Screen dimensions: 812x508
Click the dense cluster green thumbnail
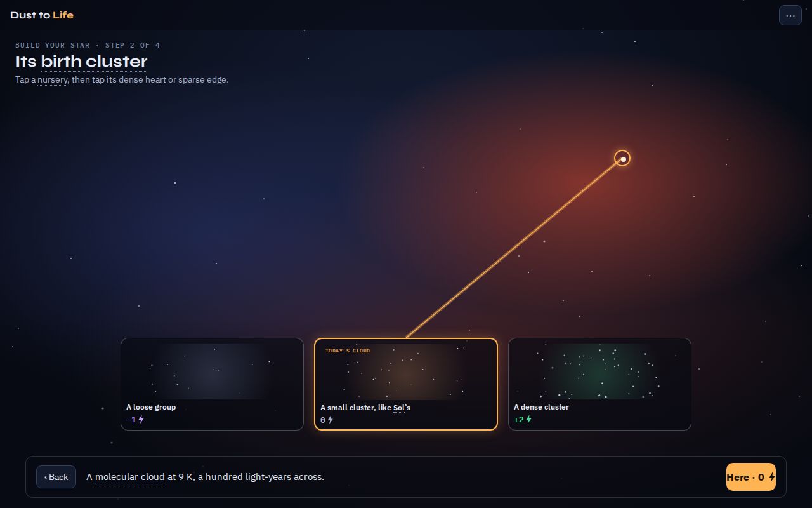(x=599, y=371)
